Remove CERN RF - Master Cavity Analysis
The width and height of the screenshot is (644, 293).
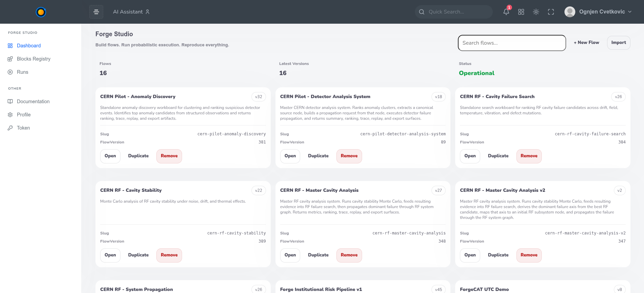pyautogui.click(x=349, y=255)
